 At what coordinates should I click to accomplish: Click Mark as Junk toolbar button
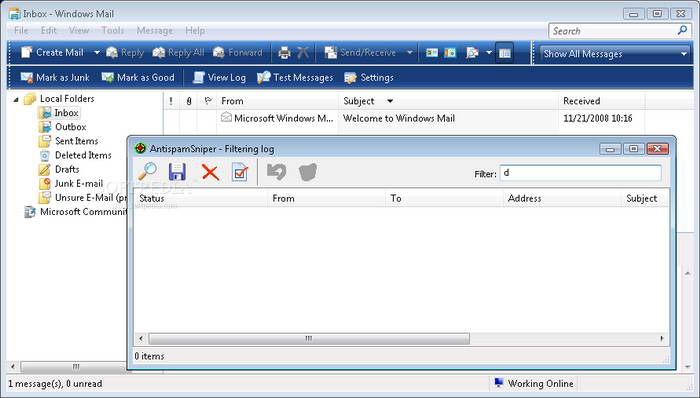[55, 78]
